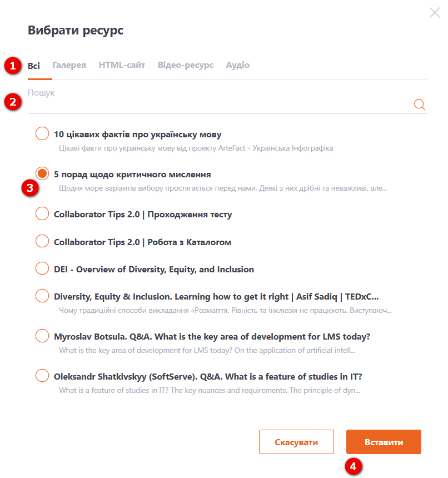The width and height of the screenshot is (448, 478).
Task: Pick the Asif Sadiq TEDx resource radio
Action: coord(42,296)
